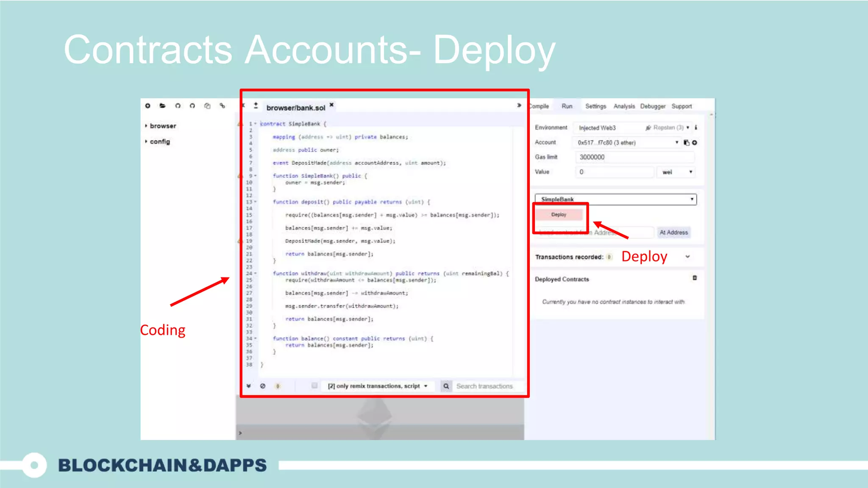Click the connect to localhost link icon

tap(222, 105)
